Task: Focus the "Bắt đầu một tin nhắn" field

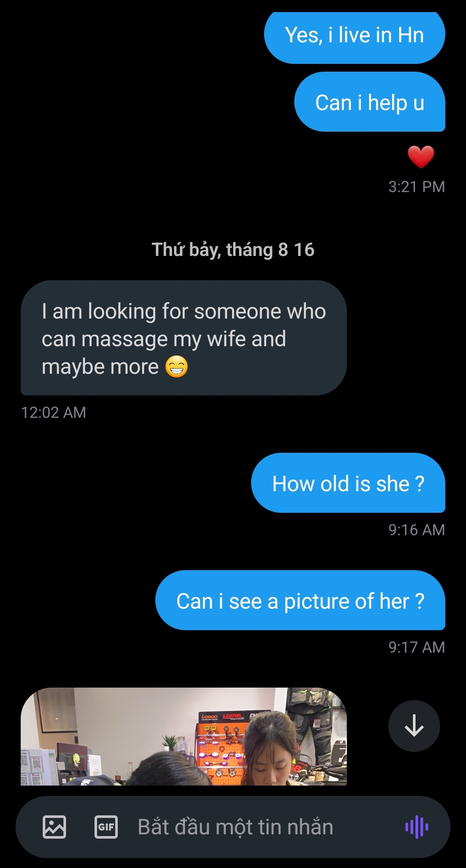Action: (235, 827)
